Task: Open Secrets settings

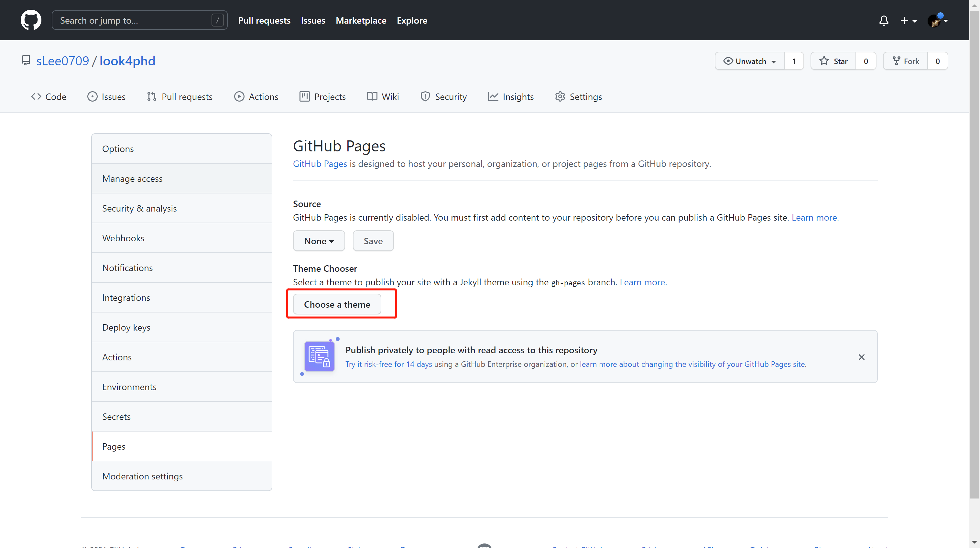Action: pyautogui.click(x=182, y=417)
